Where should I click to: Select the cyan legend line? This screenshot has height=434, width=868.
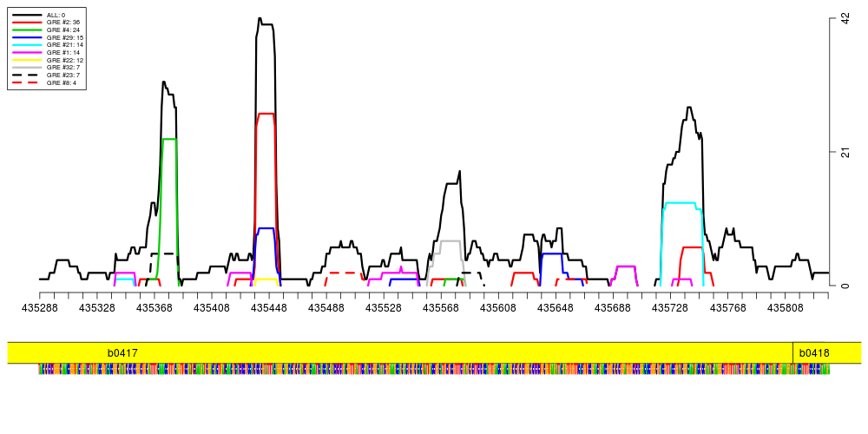point(27,44)
